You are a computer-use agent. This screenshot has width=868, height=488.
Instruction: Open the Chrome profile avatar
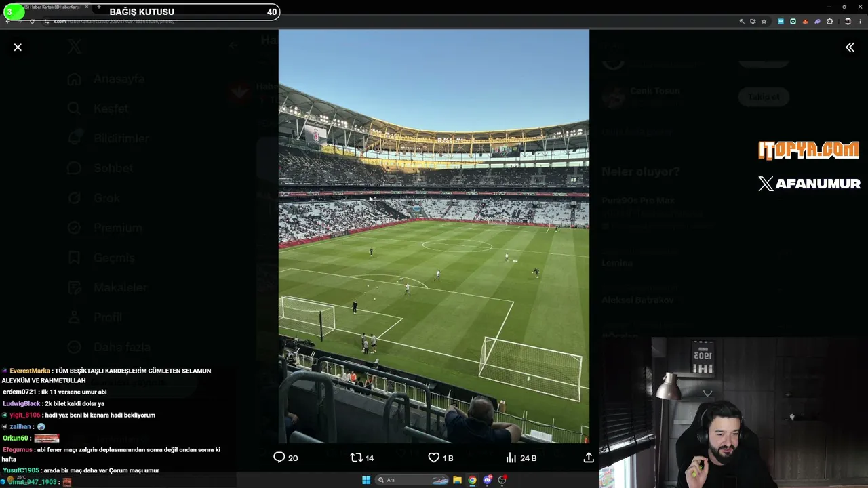tap(848, 21)
